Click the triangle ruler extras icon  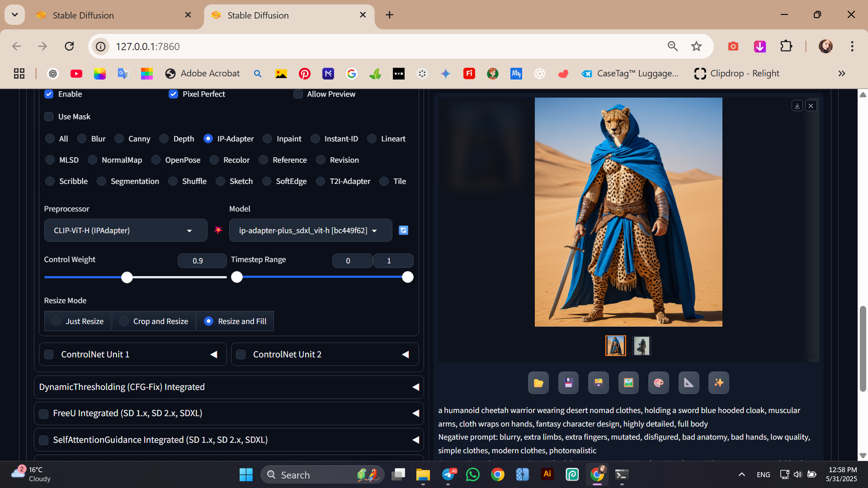click(x=689, y=383)
